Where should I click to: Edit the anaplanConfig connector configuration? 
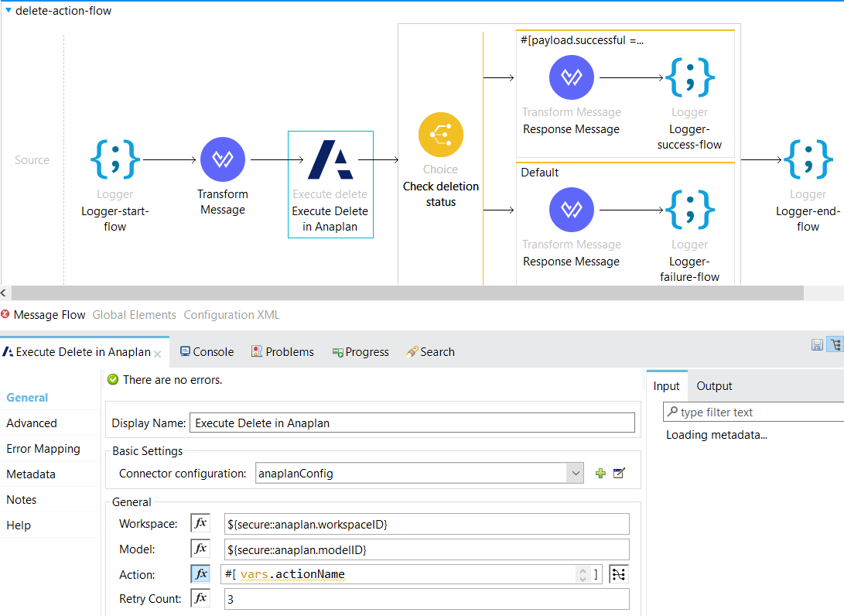(x=619, y=474)
